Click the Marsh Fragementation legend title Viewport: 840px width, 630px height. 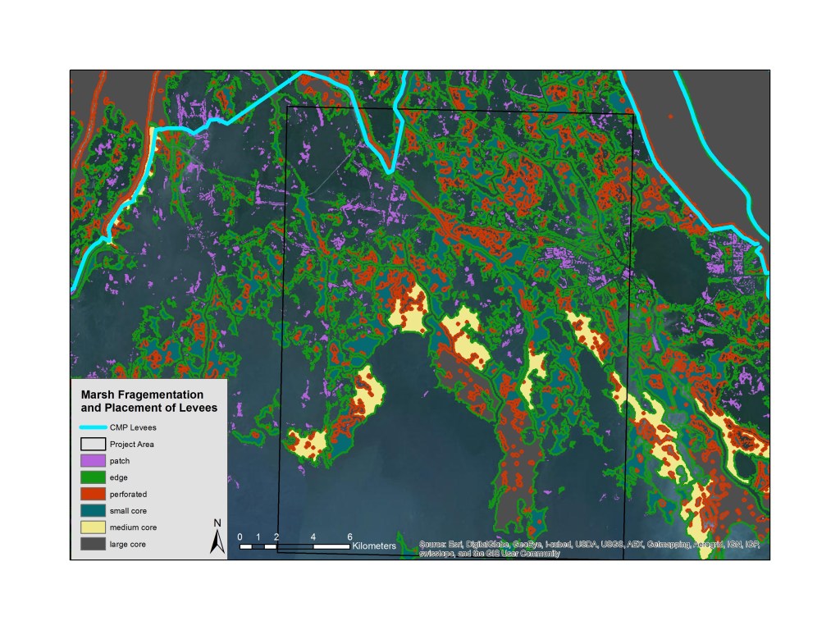tap(148, 401)
